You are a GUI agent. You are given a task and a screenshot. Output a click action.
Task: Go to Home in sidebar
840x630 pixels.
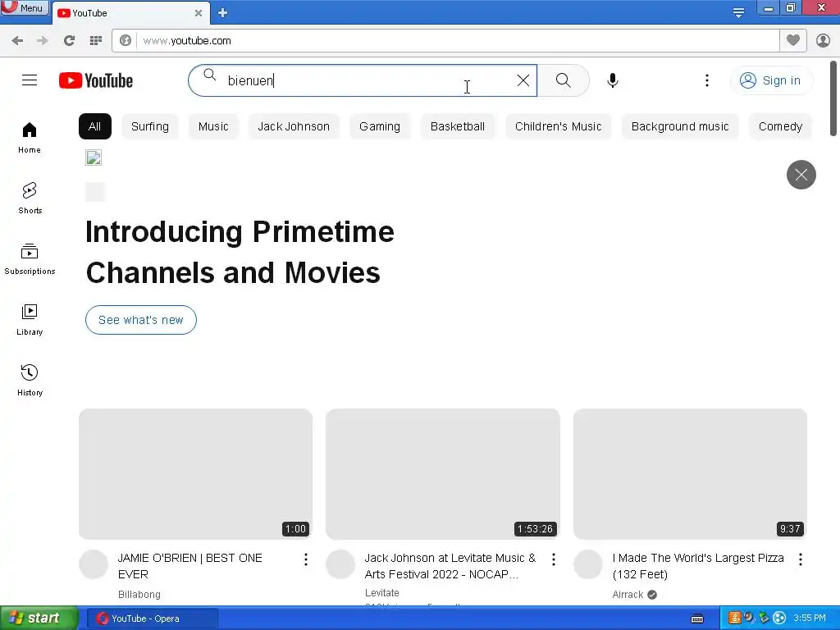[x=30, y=138]
